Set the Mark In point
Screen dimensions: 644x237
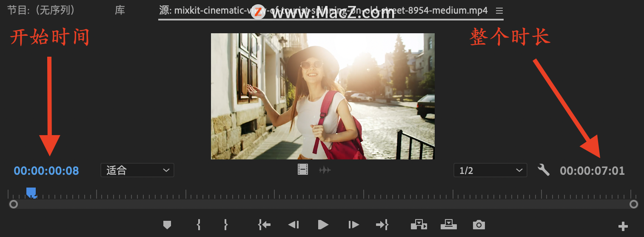(x=198, y=225)
